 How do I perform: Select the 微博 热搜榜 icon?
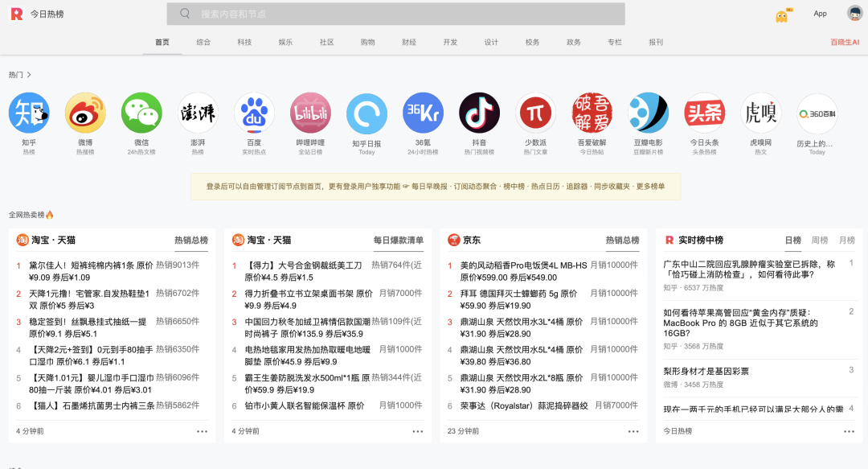click(85, 113)
